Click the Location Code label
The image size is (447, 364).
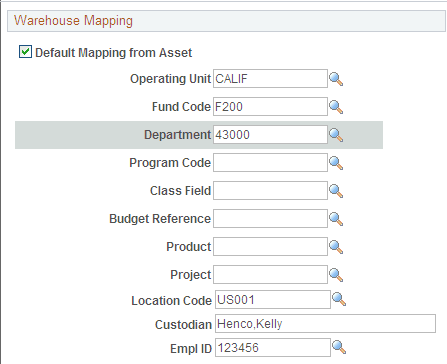171,301
